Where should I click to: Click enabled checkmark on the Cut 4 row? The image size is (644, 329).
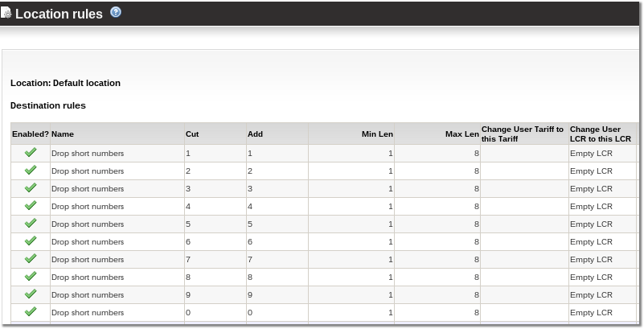(31, 205)
